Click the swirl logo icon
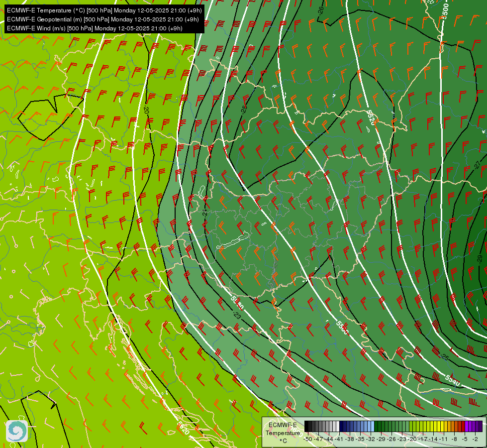 [17, 431]
